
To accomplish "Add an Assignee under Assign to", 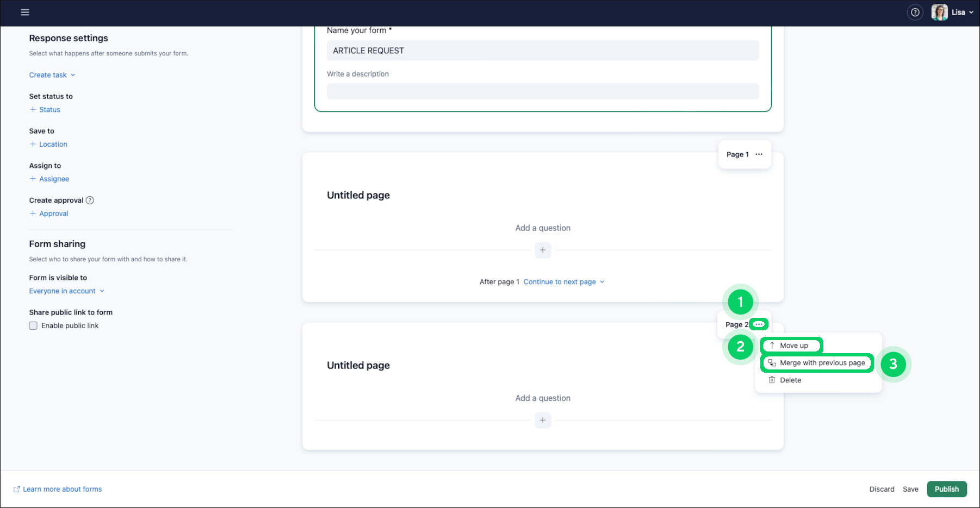I will coord(53,179).
